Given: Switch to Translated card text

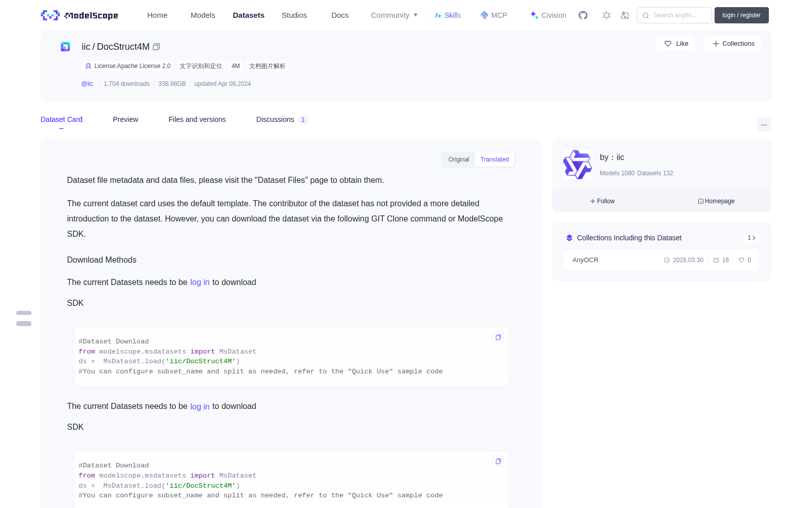Looking at the screenshot, I should (495, 160).
